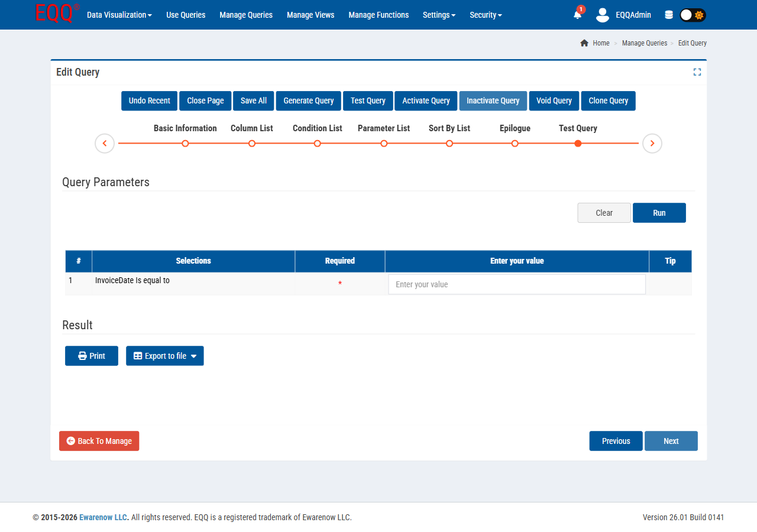
Task: Open the notifications bell
Action: point(577,15)
